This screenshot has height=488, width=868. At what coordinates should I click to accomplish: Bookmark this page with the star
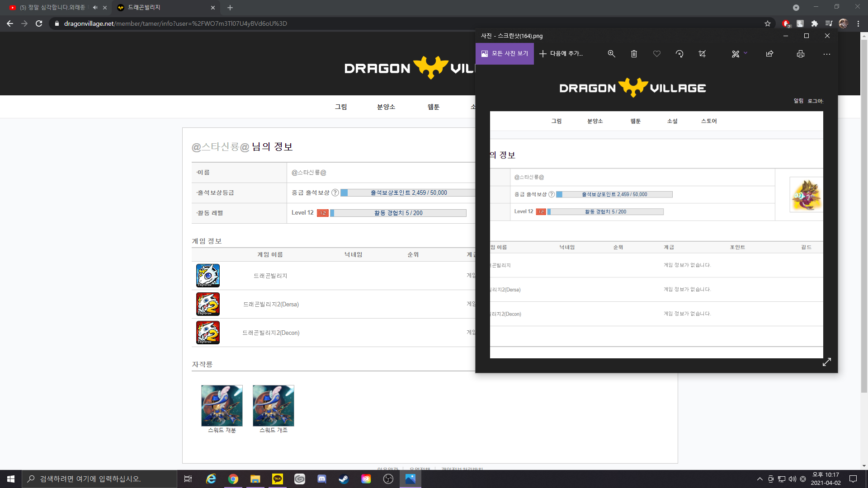768,23
